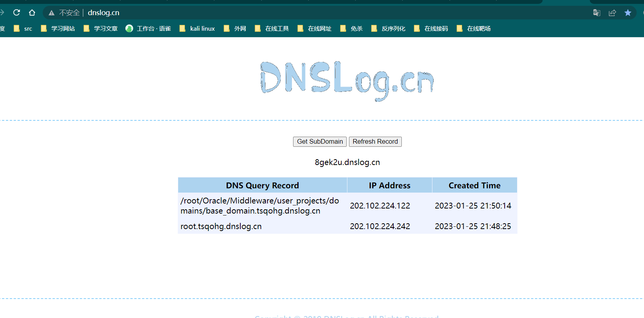
Task: Open the 工作台 · 语雀 bookmark
Action: coord(148,28)
